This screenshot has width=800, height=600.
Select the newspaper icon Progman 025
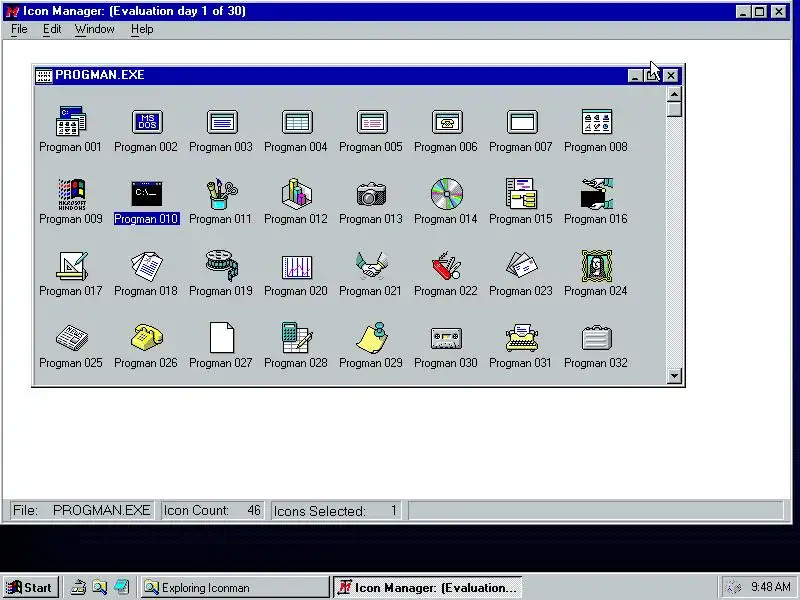pyautogui.click(x=72, y=338)
